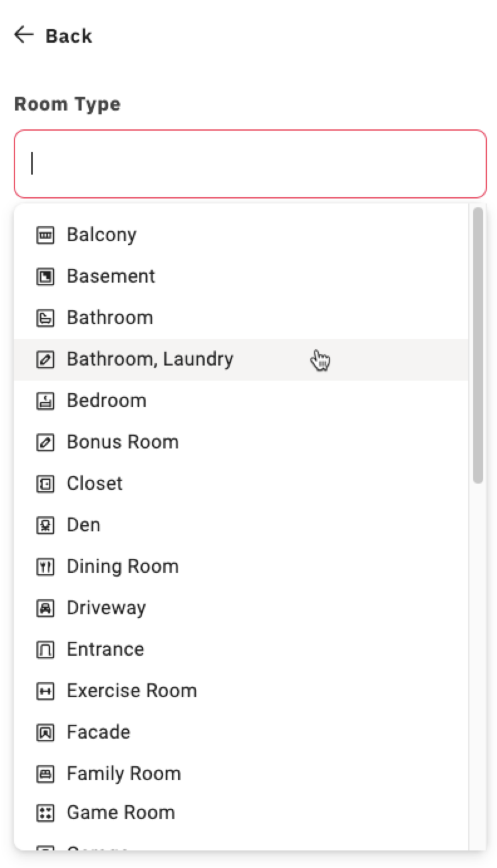Select Family Room from the options
Screen dimensions: 497x868
(x=123, y=773)
